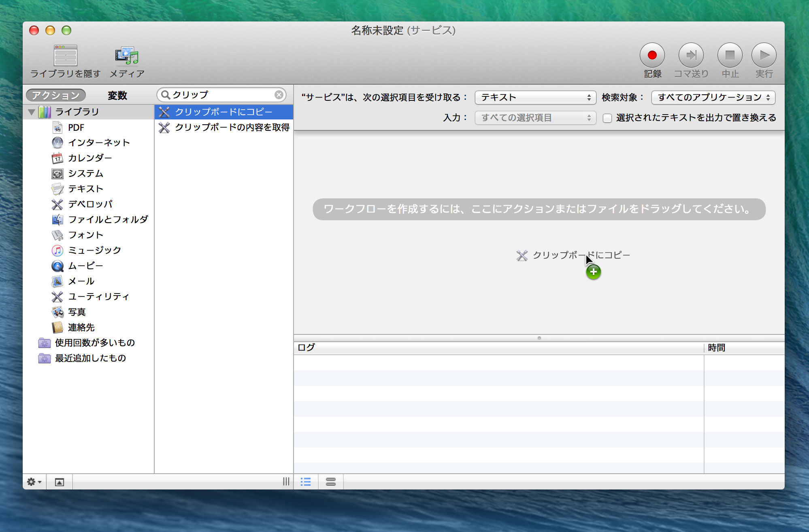Select the テキスト category
809x532 pixels.
[89, 189]
